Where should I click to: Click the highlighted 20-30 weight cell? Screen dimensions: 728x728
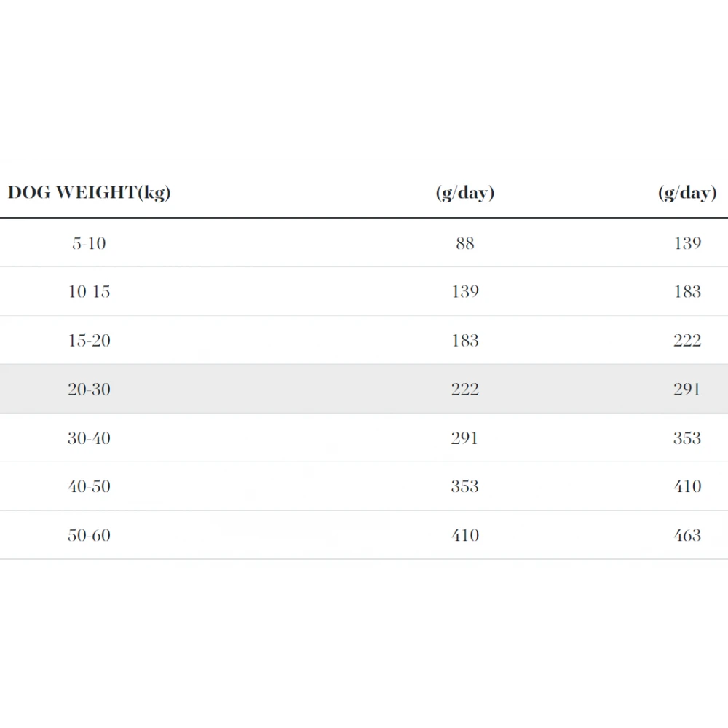[x=89, y=389]
